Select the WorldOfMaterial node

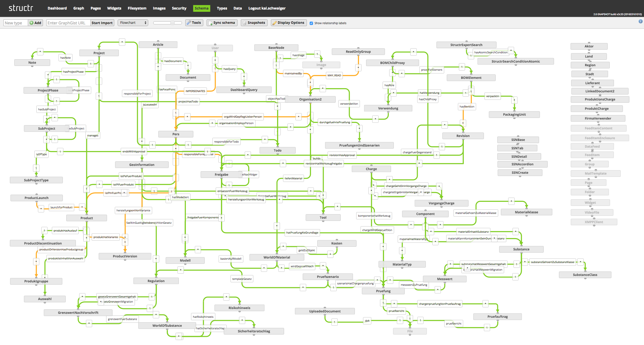pos(277,257)
